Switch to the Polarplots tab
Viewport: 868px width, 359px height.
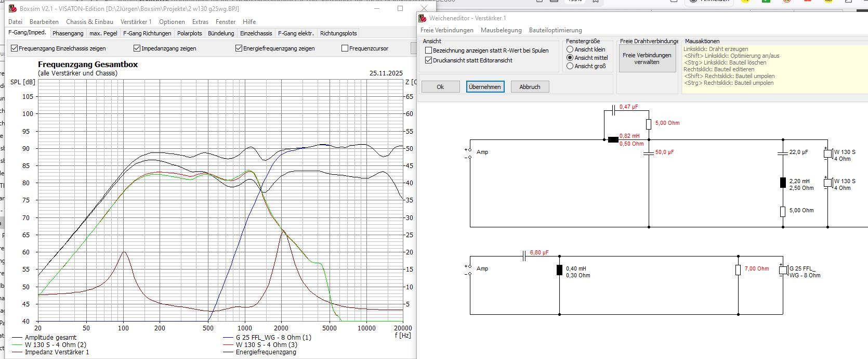(x=189, y=33)
